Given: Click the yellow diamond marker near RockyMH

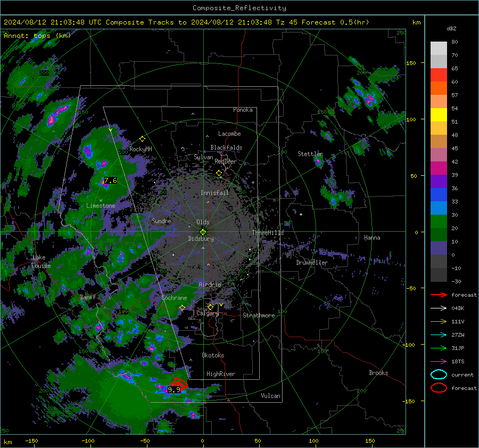Looking at the screenshot, I should pyautogui.click(x=142, y=139).
